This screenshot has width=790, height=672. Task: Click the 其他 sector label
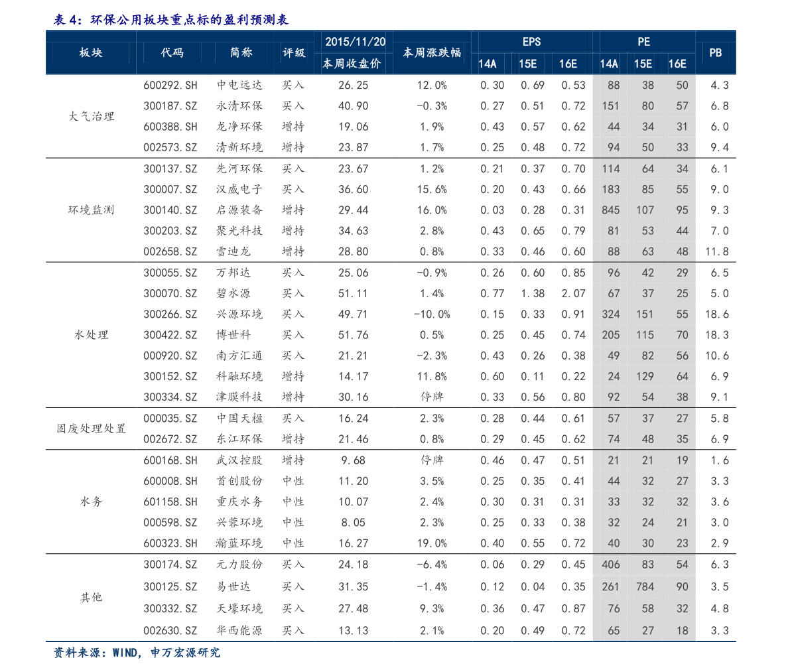point(91,598)
